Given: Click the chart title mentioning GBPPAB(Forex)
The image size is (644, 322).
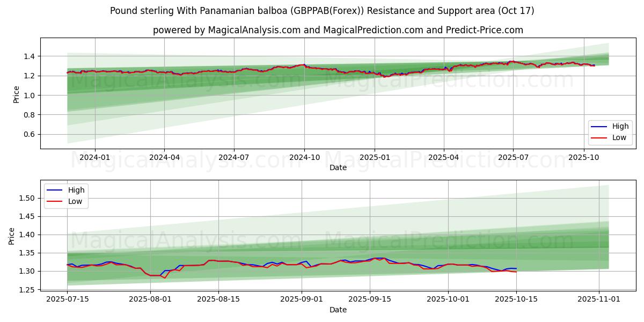Looking at the screenshot, I should click(322, 11).
